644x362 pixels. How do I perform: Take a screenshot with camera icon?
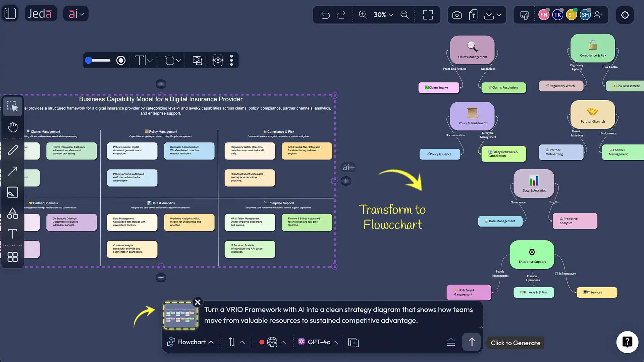[x=457, y=15]
